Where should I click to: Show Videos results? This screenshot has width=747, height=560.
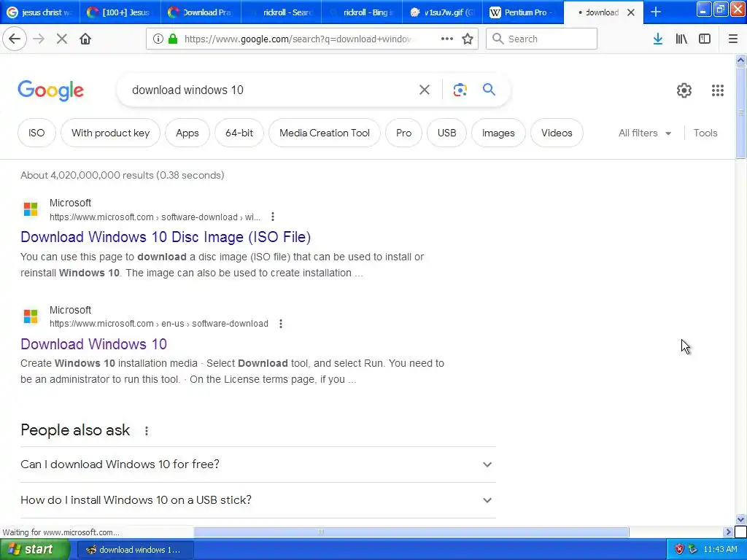(557, 133)
